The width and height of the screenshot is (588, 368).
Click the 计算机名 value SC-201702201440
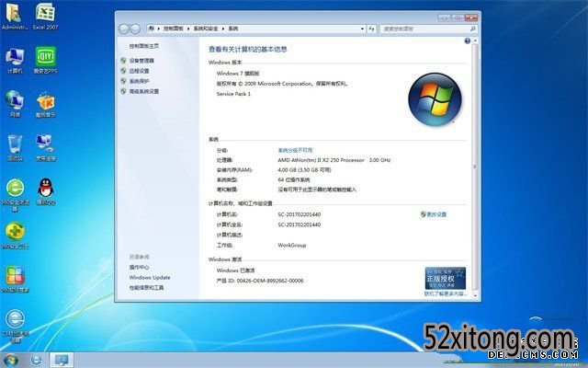tap(300, 214)
